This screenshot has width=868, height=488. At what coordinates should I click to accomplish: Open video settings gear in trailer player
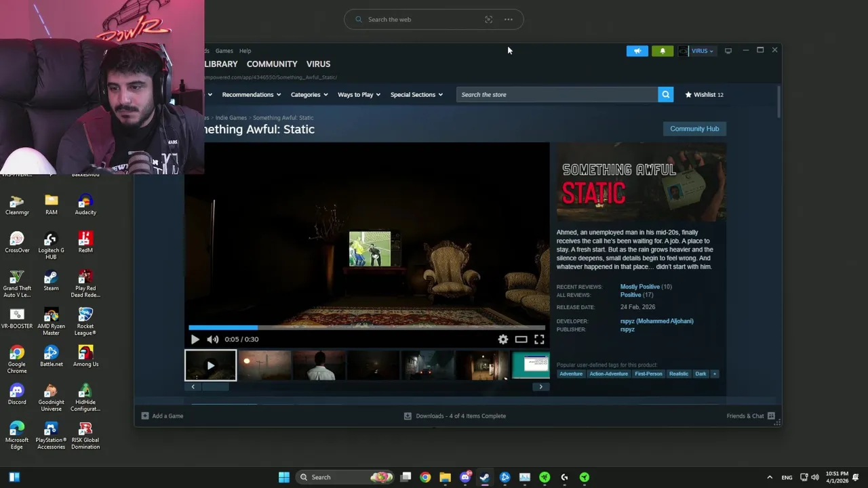(x=502, y=340)
